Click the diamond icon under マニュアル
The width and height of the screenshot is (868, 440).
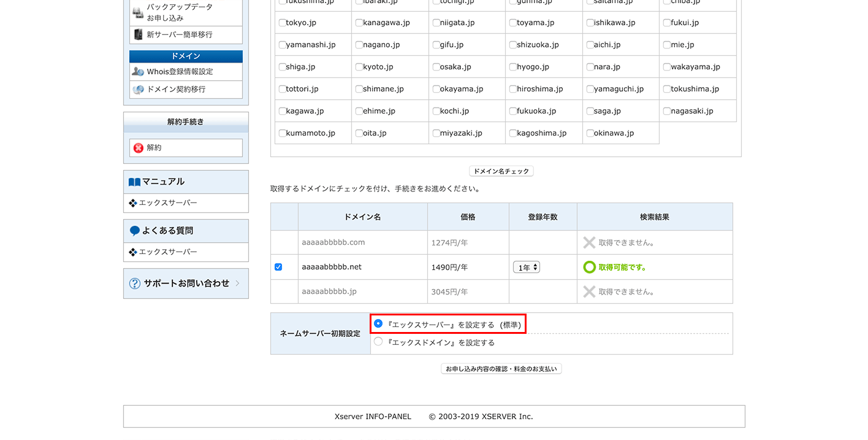point(133,203)
